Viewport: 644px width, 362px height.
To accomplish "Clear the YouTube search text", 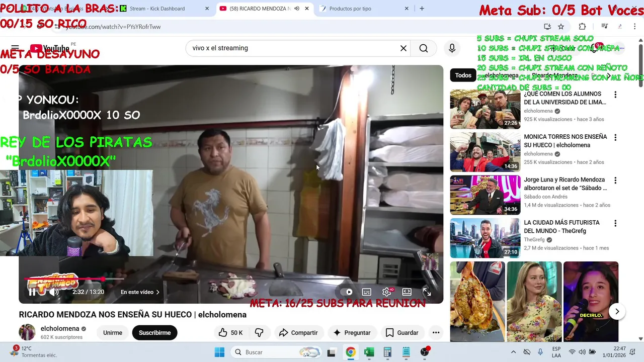I will (x=403, y=48).
